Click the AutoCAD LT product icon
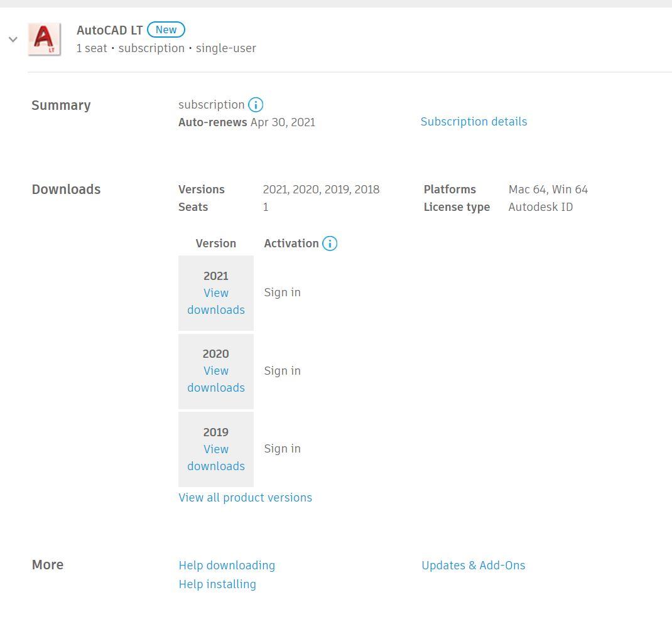This screenshot has width=672, height=617. pyautogui.click(x=44, y=39)
